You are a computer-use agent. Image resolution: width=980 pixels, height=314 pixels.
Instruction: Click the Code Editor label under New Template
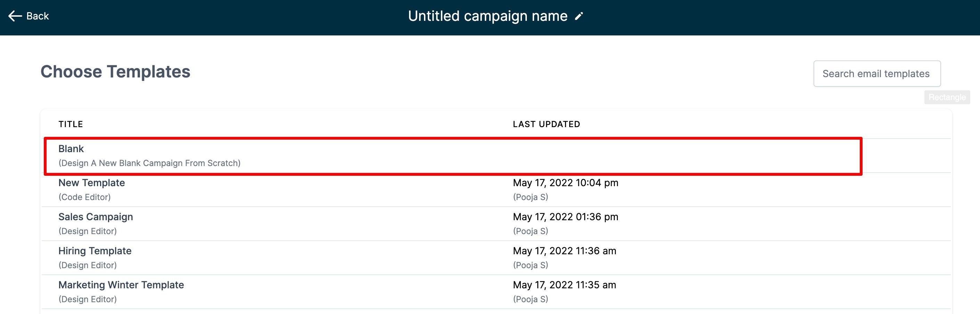click(x=84, y=197)
